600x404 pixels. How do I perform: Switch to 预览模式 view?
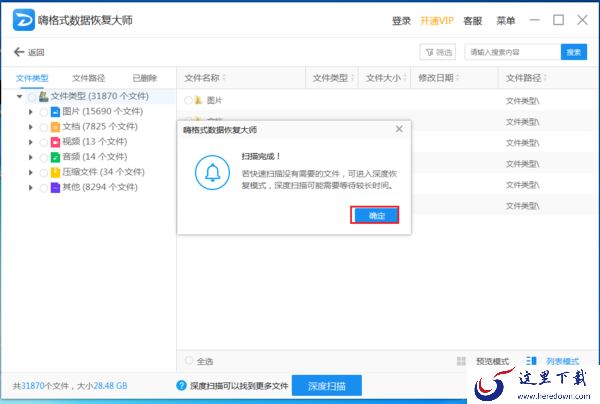492,361
